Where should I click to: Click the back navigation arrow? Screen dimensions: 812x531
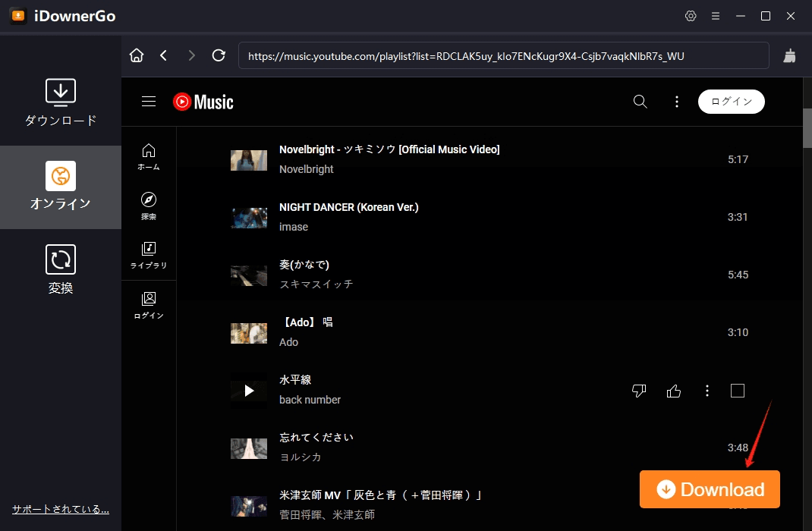point(164,55)
